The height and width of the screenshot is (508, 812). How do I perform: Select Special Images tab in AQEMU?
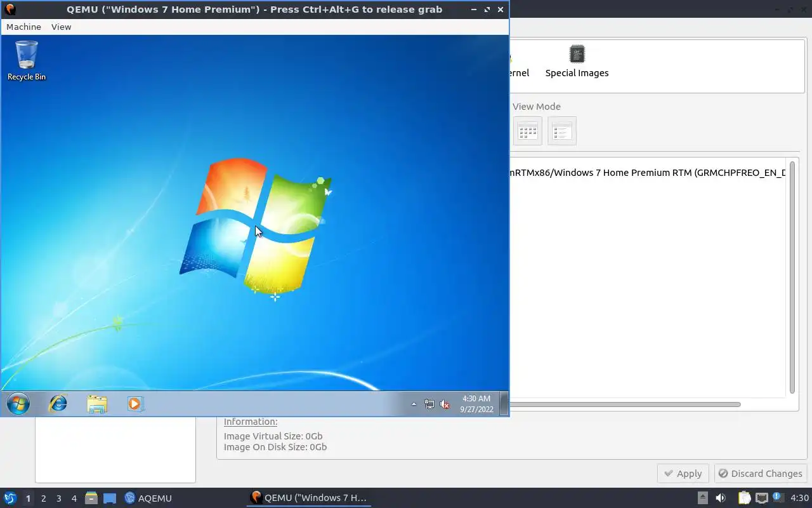click(577, 62)
